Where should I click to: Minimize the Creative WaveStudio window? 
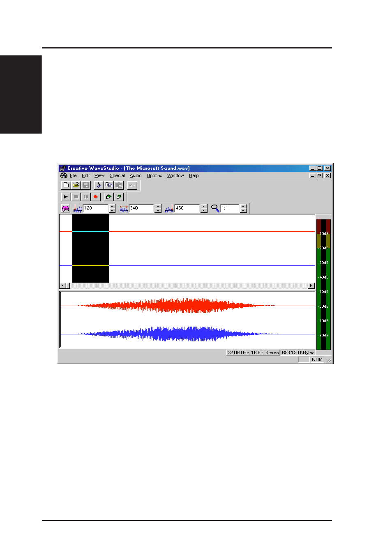(x=312, y=168)
